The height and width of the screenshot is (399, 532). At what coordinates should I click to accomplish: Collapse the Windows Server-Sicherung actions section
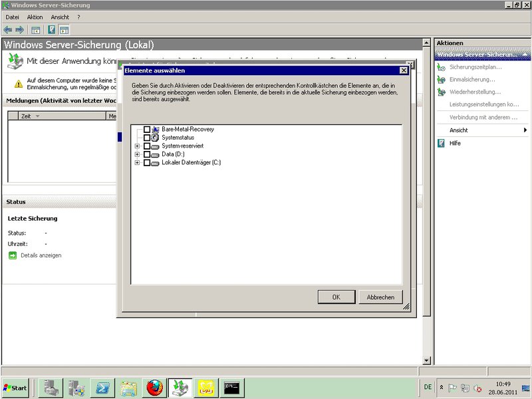pos(525,55)
